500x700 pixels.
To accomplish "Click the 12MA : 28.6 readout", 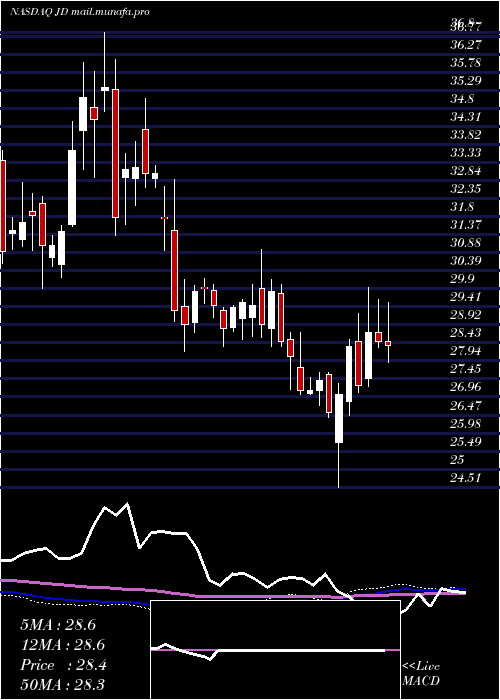I will click(x=62, y=645).
